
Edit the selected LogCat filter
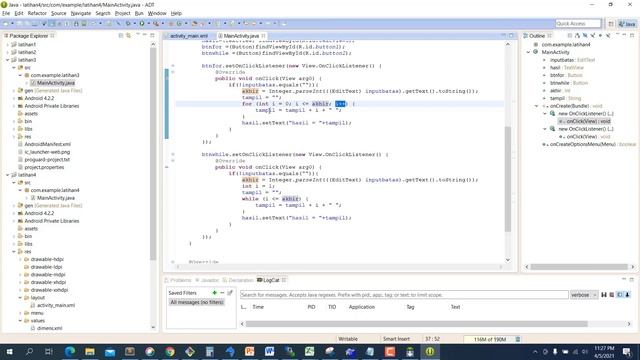(x=230, y=293)
